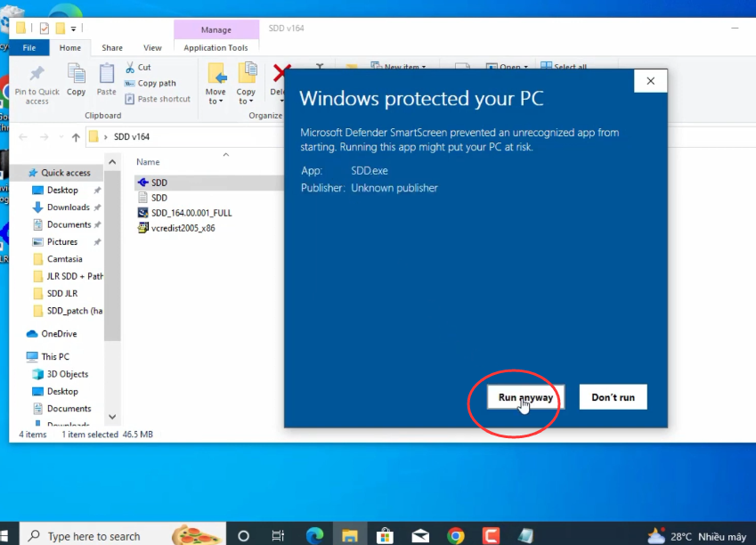
Task: Click Pin to Quick access in the ribbon
Action: coord(37,85)
